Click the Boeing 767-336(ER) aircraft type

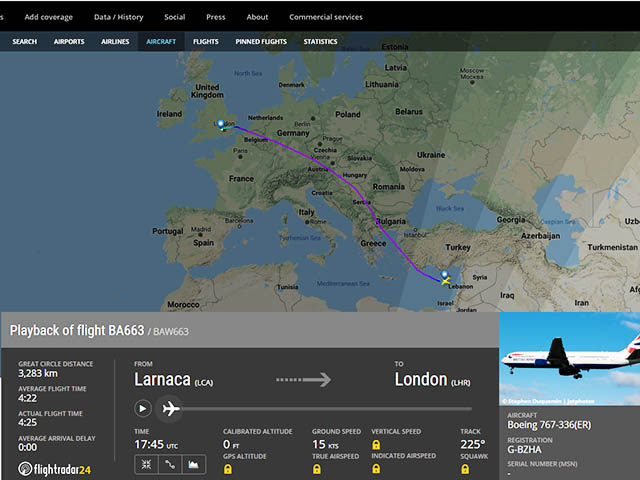click(x=549, y=425)
